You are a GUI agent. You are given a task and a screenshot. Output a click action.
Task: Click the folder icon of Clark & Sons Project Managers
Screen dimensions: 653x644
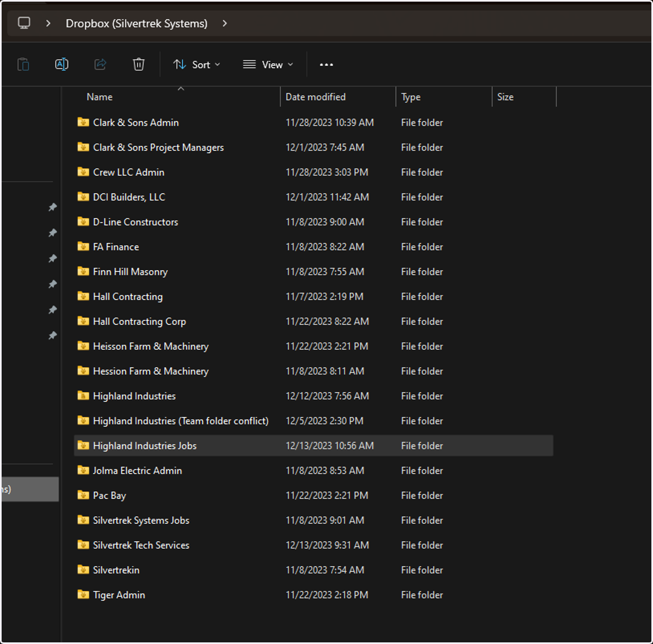(x=83, y=147)
